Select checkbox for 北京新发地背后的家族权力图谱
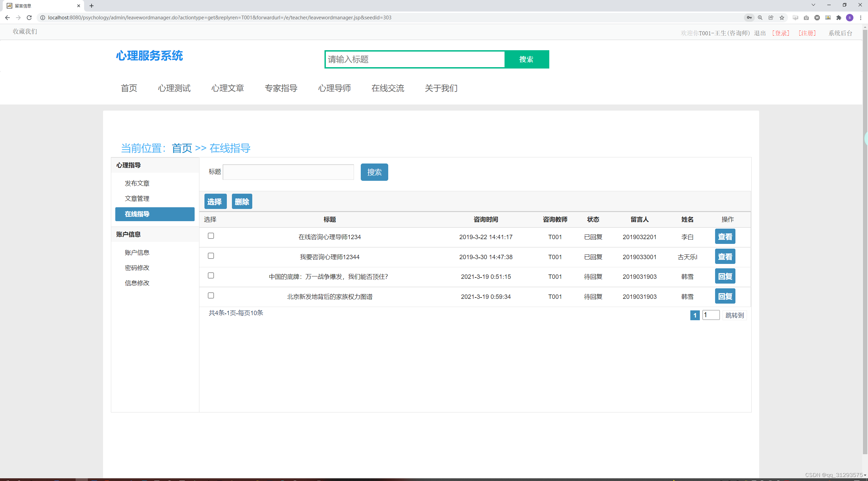 211,295
